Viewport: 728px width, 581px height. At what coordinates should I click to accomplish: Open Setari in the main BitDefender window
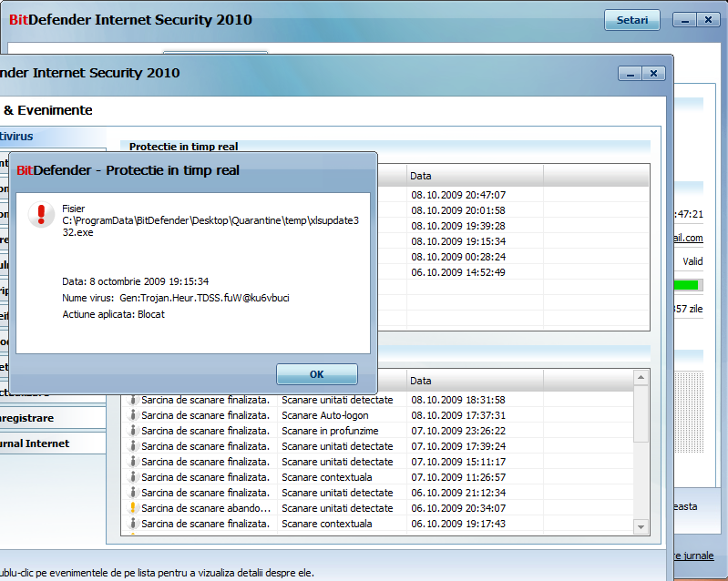point(632,20)
